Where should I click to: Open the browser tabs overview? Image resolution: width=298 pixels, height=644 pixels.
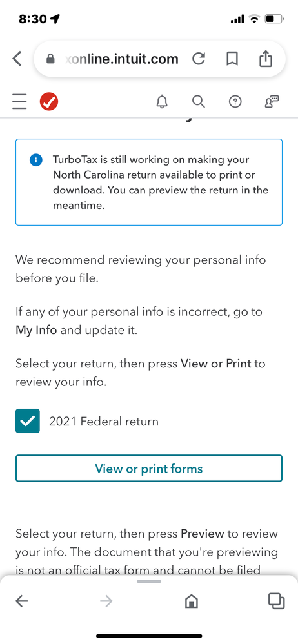coord(276,601)
